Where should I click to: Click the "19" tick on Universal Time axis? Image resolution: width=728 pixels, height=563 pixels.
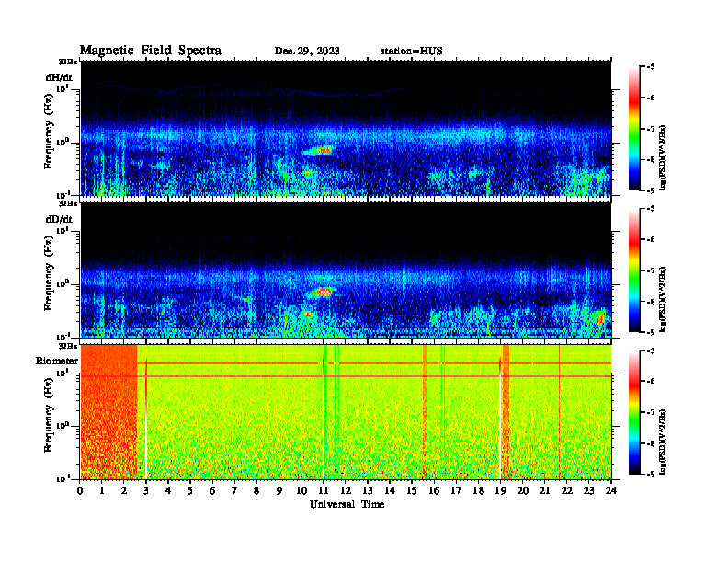[x=500, y=491]
